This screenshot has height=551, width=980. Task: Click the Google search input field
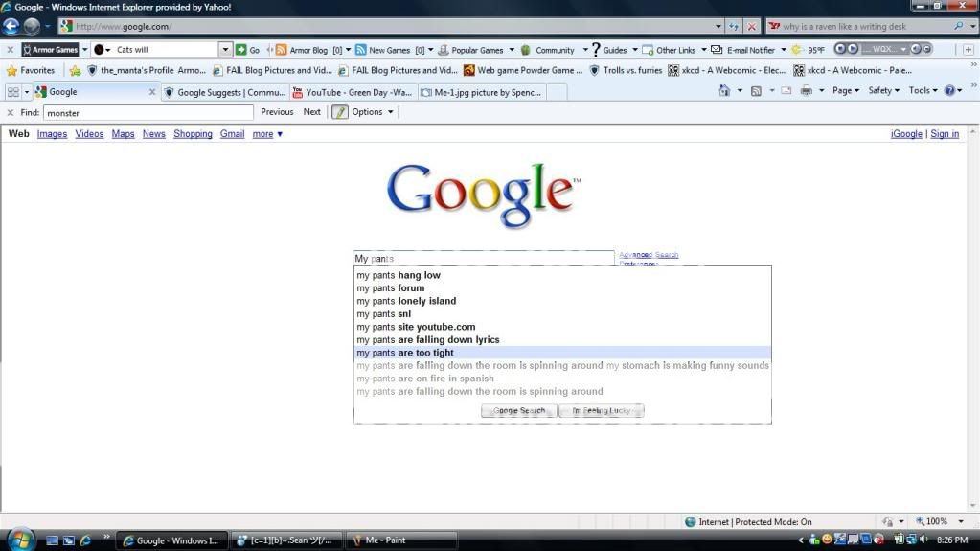click(x=484, y=259)
